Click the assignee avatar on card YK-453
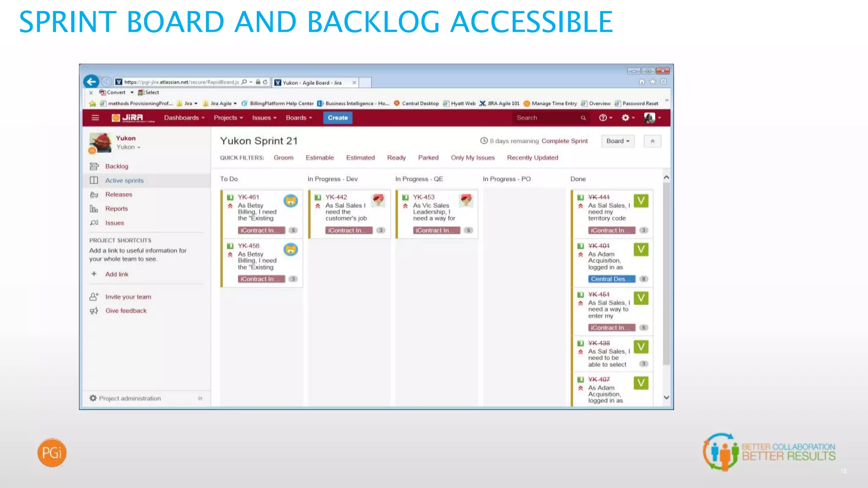 (x=466, y=200)
